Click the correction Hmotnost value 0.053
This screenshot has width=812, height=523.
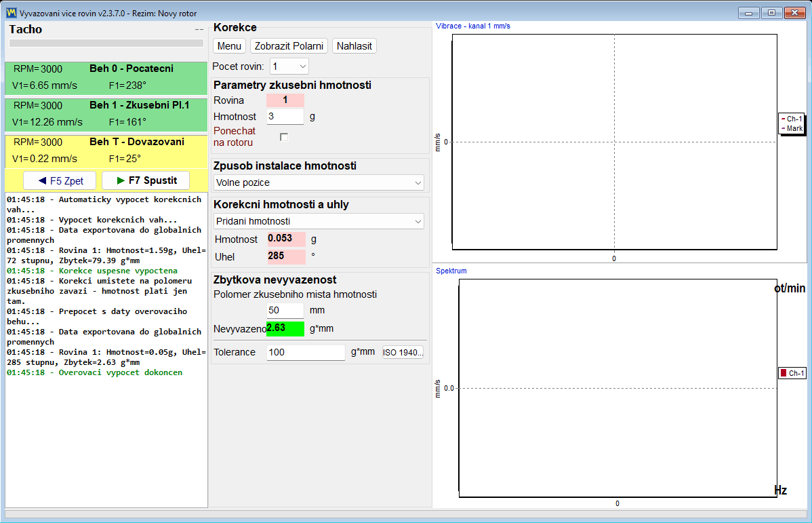[x=286, y=239]
